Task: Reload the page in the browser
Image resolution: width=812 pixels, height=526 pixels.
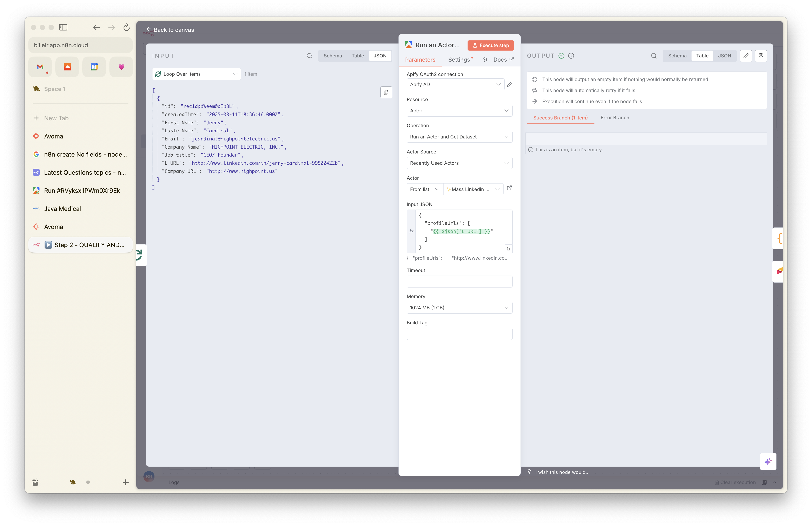Action: pos(126,27)
